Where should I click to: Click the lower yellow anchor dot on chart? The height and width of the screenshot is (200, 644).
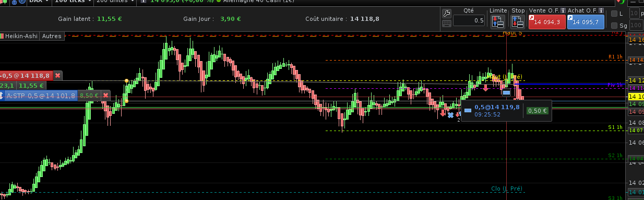tap(126, 101)
